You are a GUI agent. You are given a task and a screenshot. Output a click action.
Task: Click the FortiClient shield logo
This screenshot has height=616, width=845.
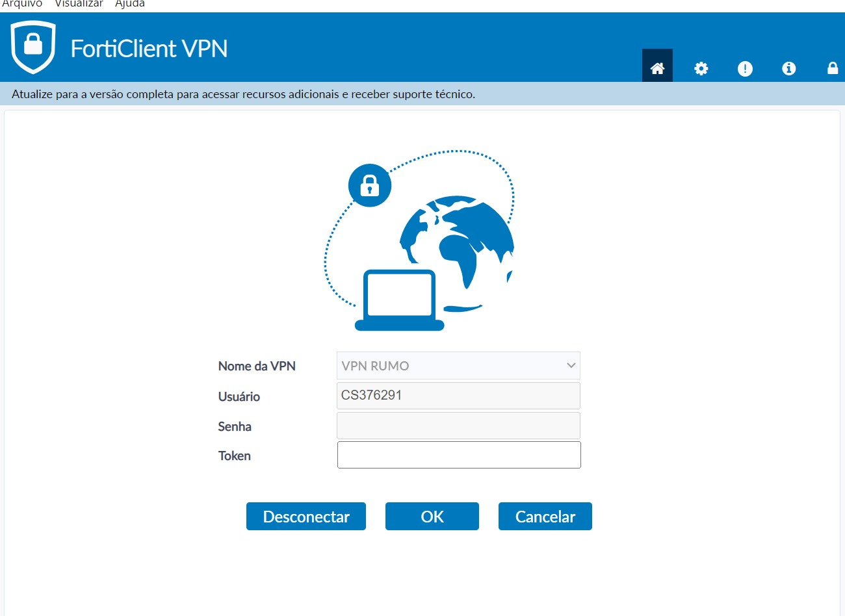tap(33, 47)
